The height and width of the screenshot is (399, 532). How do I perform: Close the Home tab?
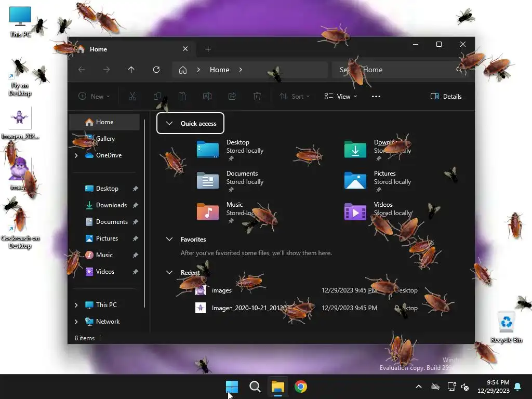pyautogui.click(x=185, y=49)
